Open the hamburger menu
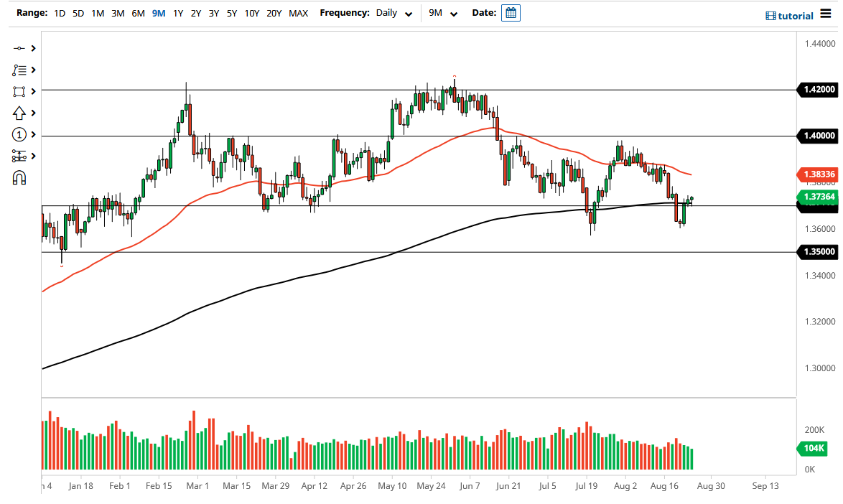This screenshot has height=504, width=843. pyautogui.click(x=826, y=14)
